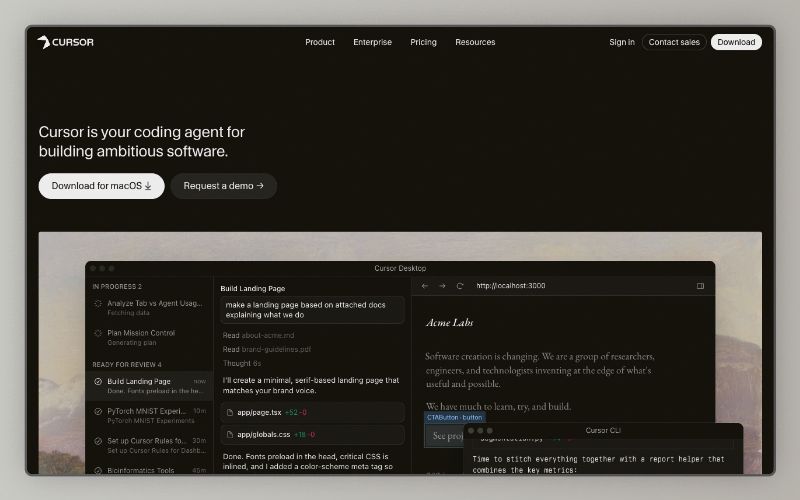Click the Cursor logo icon
The height and width of the screenshot is (500, 800).
coord(44,42)
